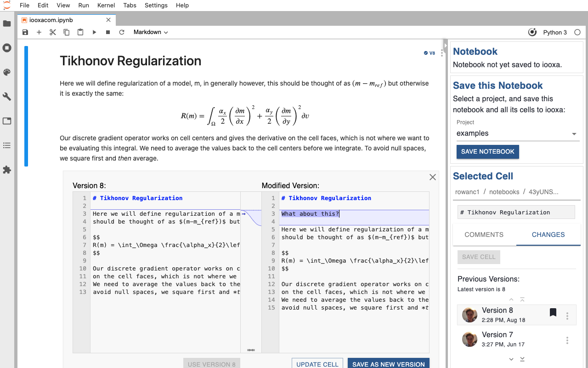Viewport: 588px width, 368px height.
Task: Cut the selected cell with scissors icon
Action: click(52, 32)
